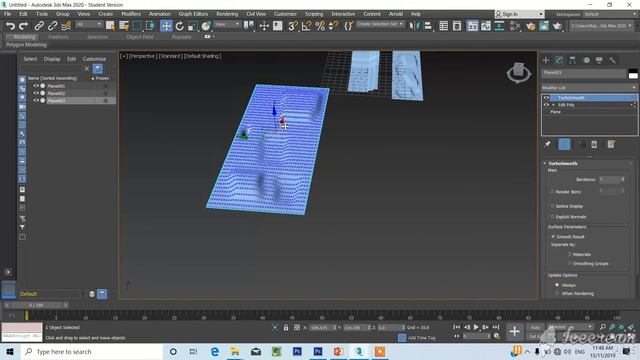This screenshot has height=360, width=640.
Task: Toggle visibility eye of Plane001
Action: [36, 86]
